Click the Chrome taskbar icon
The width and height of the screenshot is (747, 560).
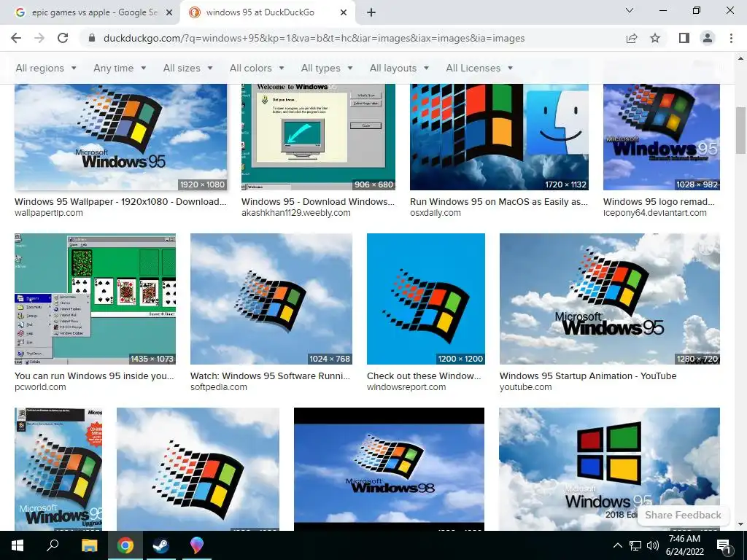pyautogui.click(x=125, y=545)
